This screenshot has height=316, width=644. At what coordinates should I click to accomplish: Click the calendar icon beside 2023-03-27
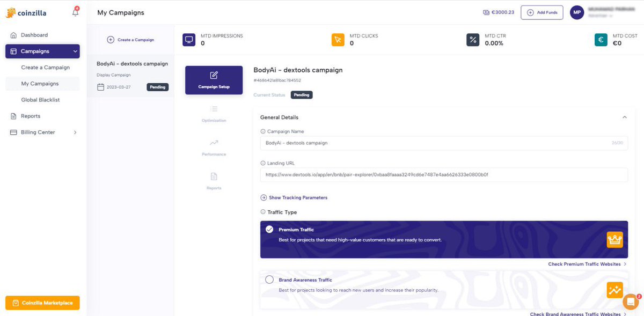tap(100, 87)
